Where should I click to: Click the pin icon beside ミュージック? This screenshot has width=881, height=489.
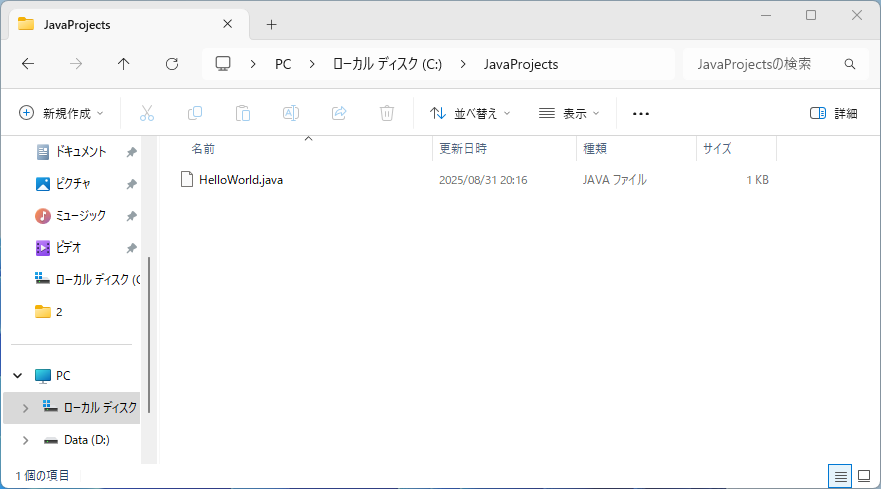click(131, 216)
